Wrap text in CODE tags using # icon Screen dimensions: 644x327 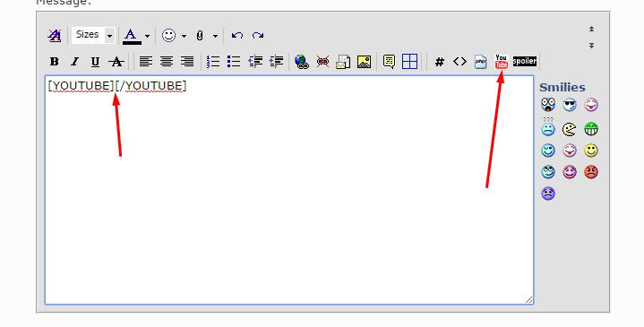coord(440,62)
